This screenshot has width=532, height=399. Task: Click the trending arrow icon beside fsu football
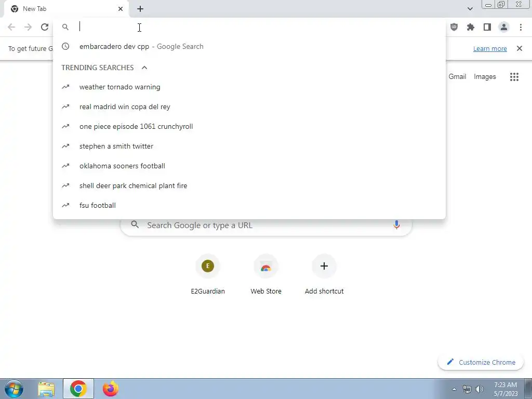pos(65,205)
